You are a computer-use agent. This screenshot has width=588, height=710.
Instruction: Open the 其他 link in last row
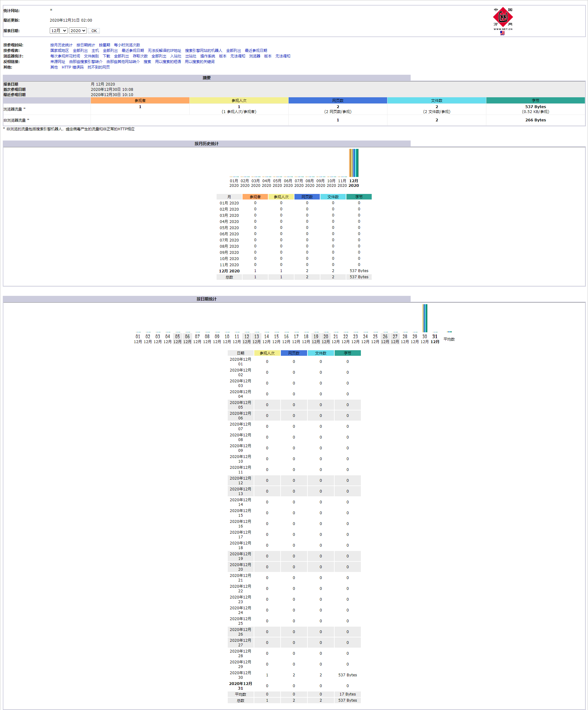[x=54, y=67]
